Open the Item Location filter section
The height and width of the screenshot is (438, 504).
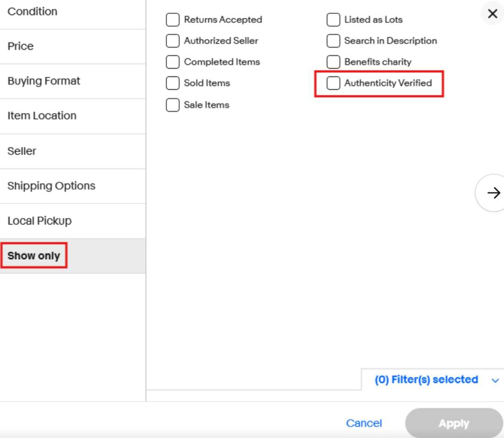[x=42, y=116]
